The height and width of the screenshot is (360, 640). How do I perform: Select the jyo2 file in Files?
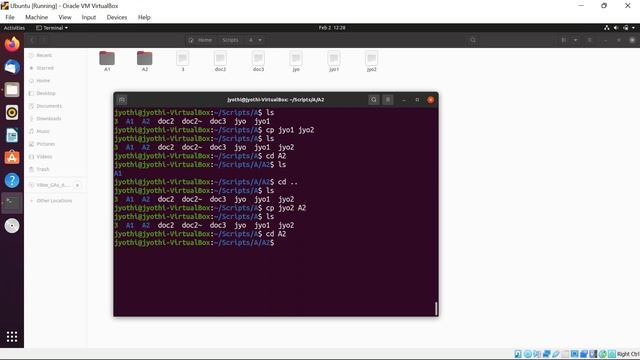point(371,61)
